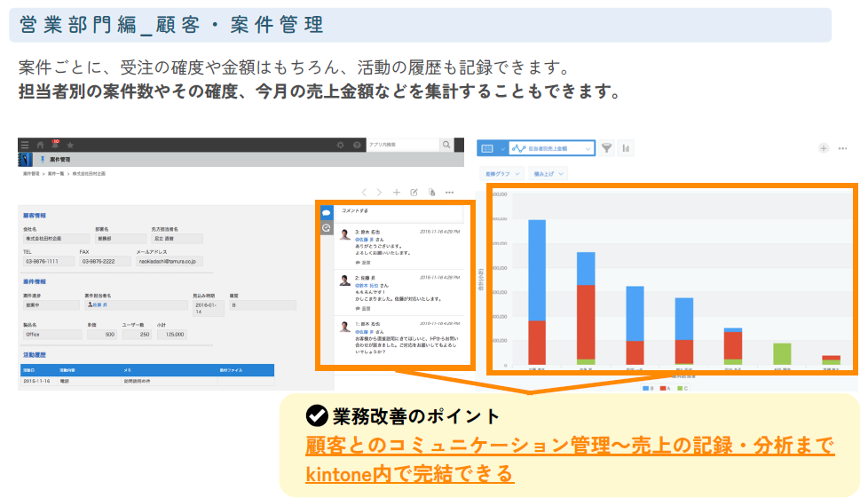Open the record more-options ellipsis
868x498 pixels.
pyautogui.click(x=449, y=193)
